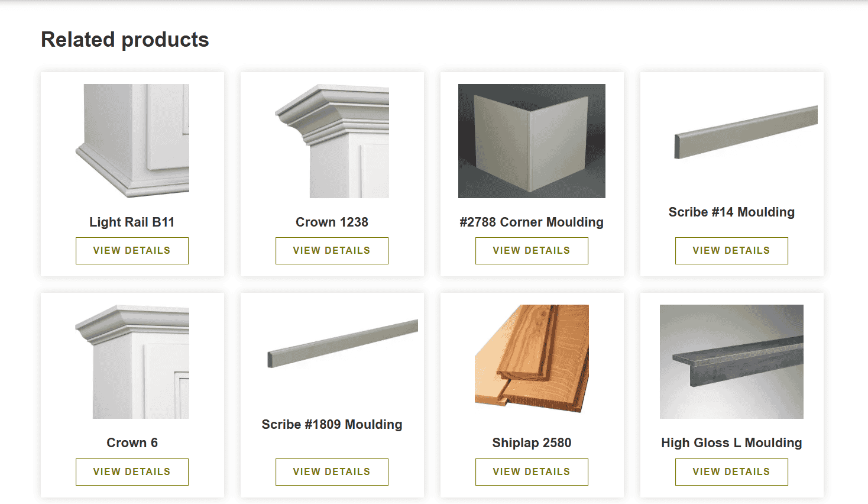View details for Scribe #1809 Moulding

[x=332, y=472]
